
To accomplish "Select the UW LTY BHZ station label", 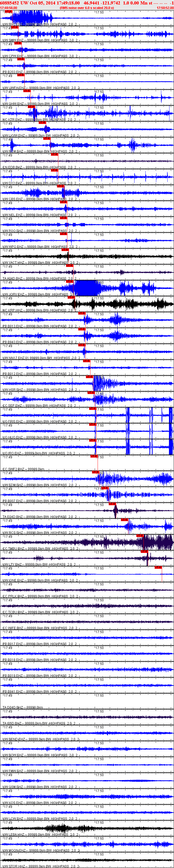I will pos(40,564).
